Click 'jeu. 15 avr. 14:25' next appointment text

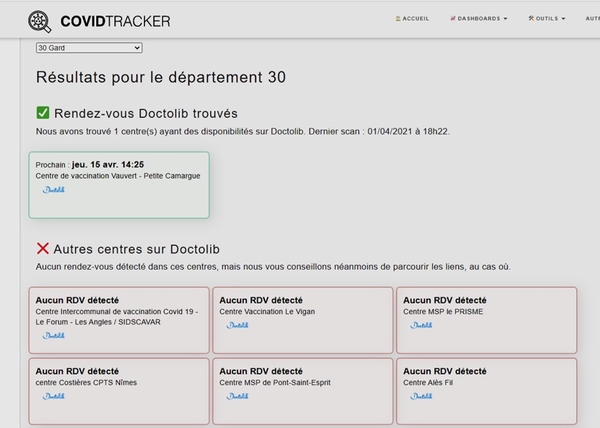[108, 164]
